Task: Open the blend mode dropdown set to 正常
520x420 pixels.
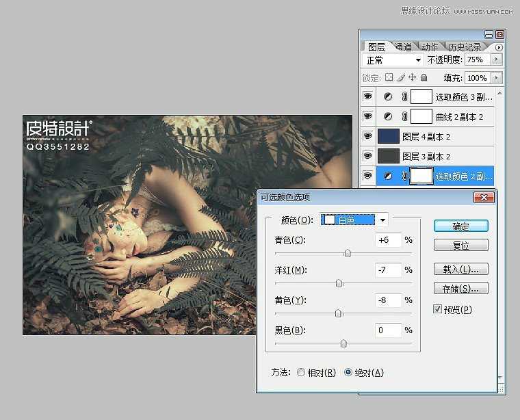Action: click(393, 60)
